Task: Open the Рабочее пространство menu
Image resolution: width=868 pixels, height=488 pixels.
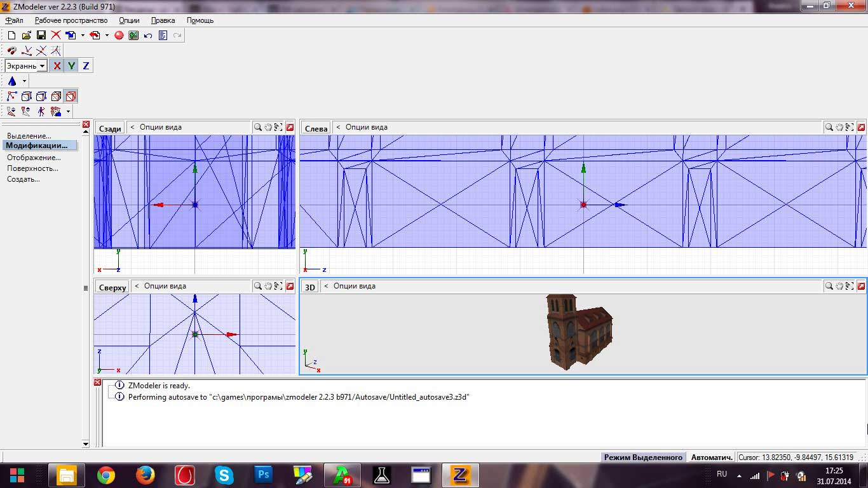Action: [x=71, y=20]
